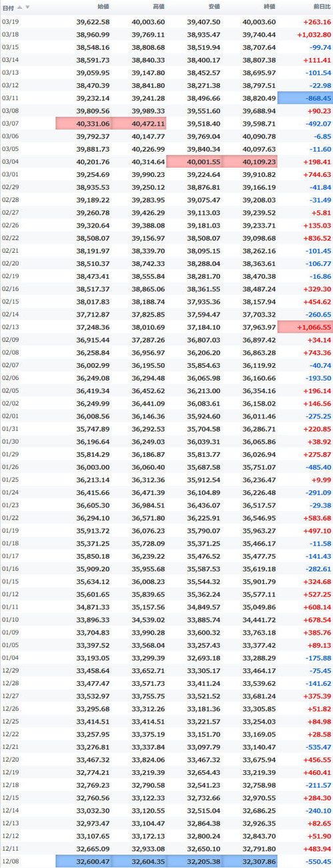Click the 日付 column header
This screenshot has width=333, height=868.
click(x=8, y=7)
